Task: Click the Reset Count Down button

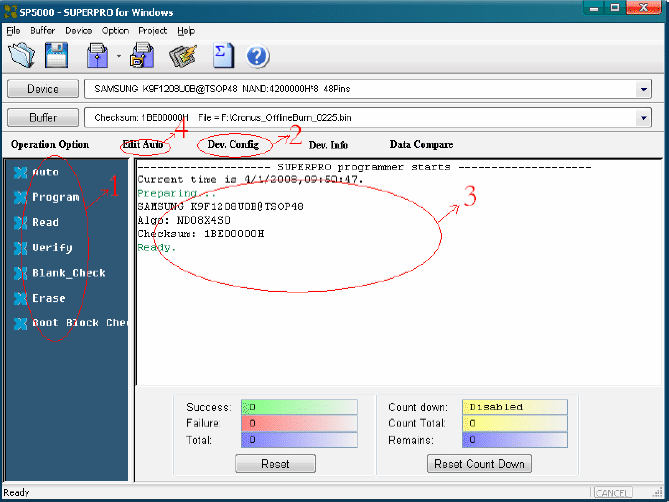Action: 479,464
